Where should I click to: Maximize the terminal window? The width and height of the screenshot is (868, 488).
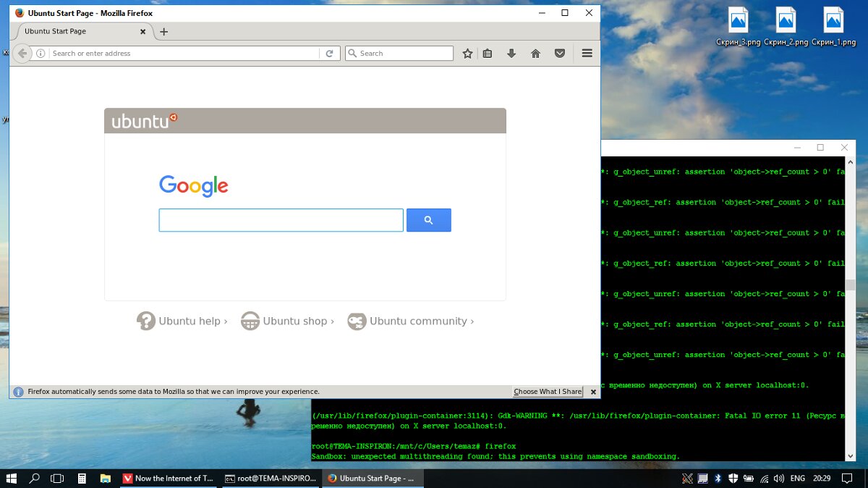click(x=820, y=148)
